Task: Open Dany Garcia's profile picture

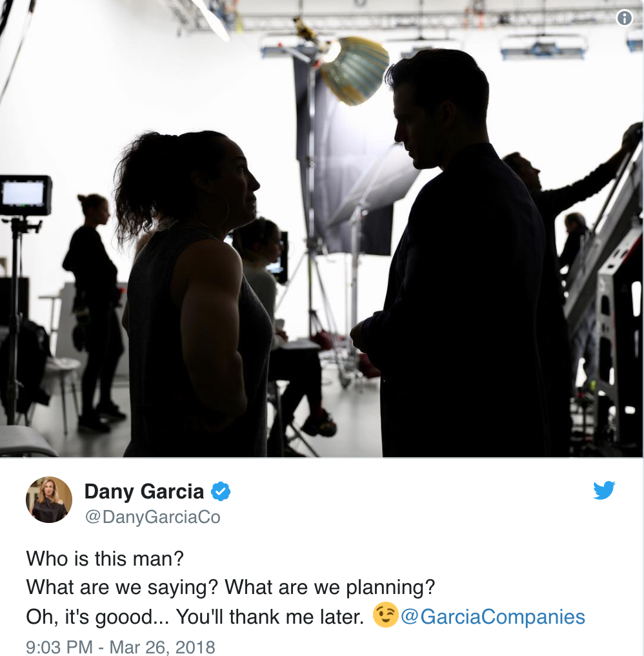Action: pos(49,500)
